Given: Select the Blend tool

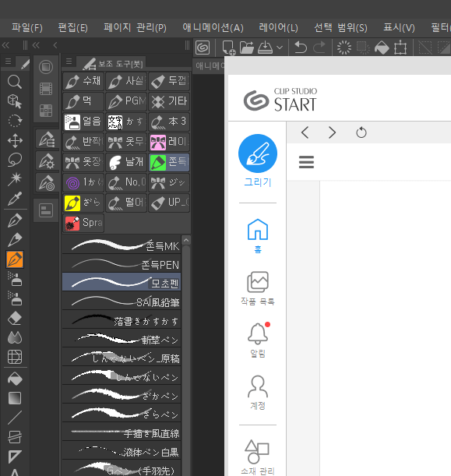Looking at the screenshot, I should 15,337.
